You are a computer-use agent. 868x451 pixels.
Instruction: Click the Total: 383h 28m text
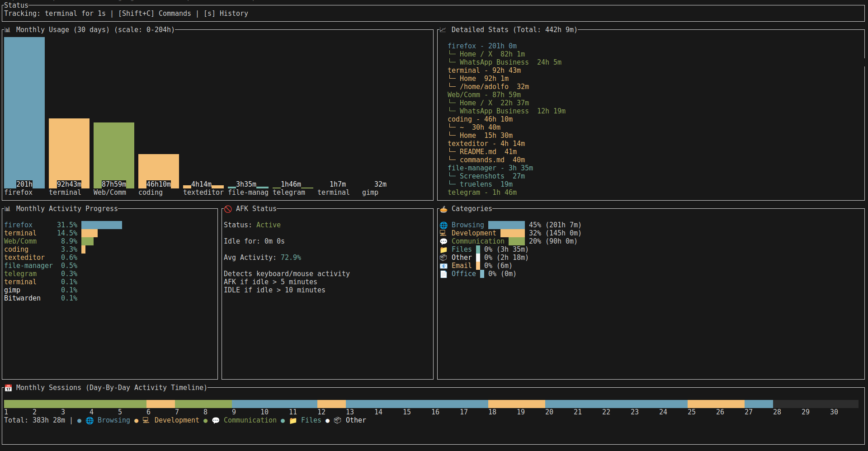click(x=34, y=420)
